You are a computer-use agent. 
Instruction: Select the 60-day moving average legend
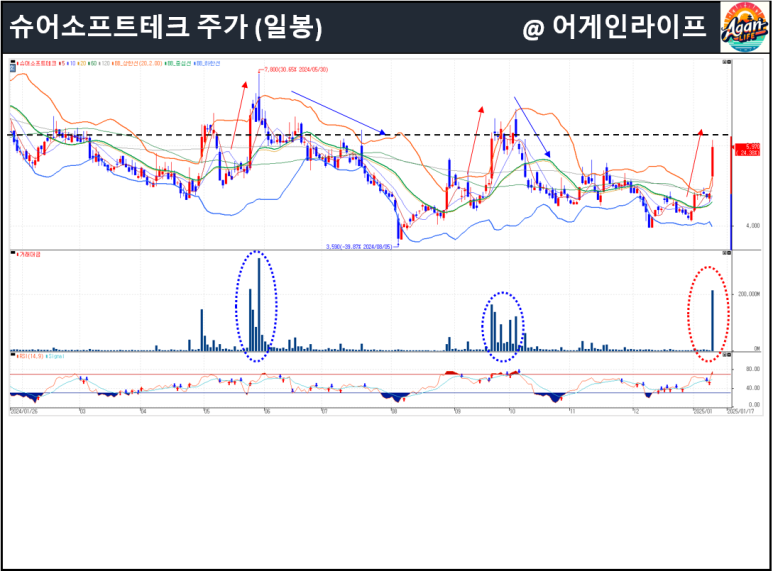coord(92,64)
